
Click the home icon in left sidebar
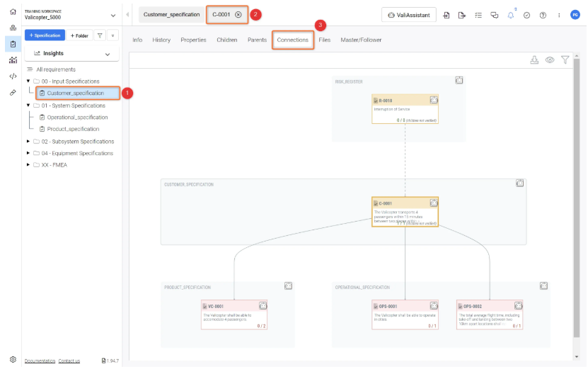[x=13, y=12]
